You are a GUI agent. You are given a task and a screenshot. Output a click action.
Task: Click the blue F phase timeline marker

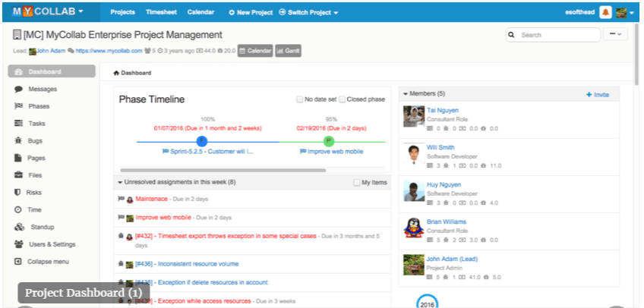(x=202, y=142)
